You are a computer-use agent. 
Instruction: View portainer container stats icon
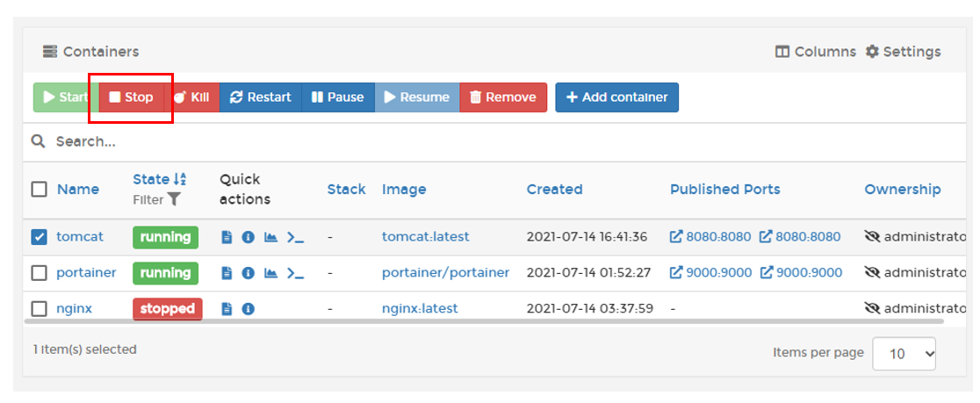(270, 273)
